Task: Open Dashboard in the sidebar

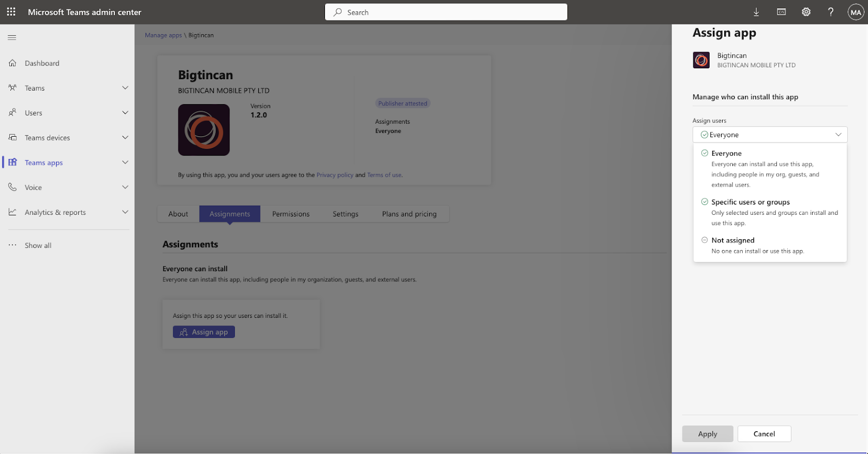Action: click(x=42, y=63)
